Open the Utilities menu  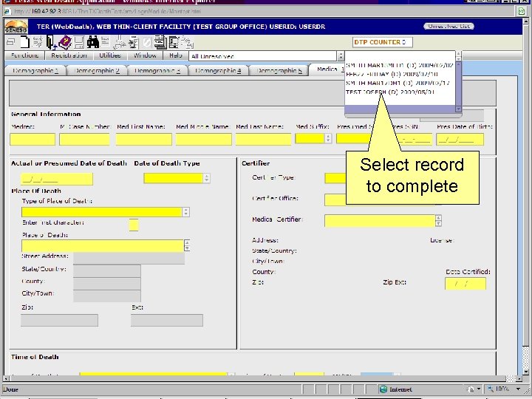[110, 55]
